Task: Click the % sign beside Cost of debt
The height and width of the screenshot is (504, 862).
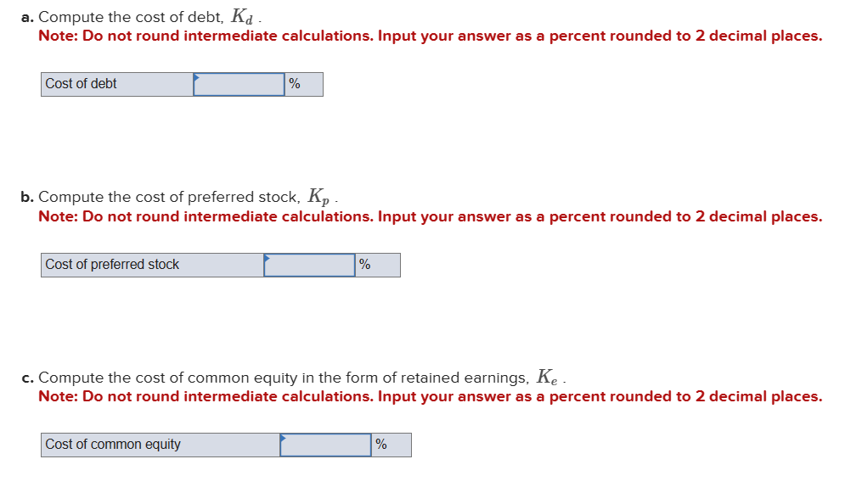Action: coord(293,84)
